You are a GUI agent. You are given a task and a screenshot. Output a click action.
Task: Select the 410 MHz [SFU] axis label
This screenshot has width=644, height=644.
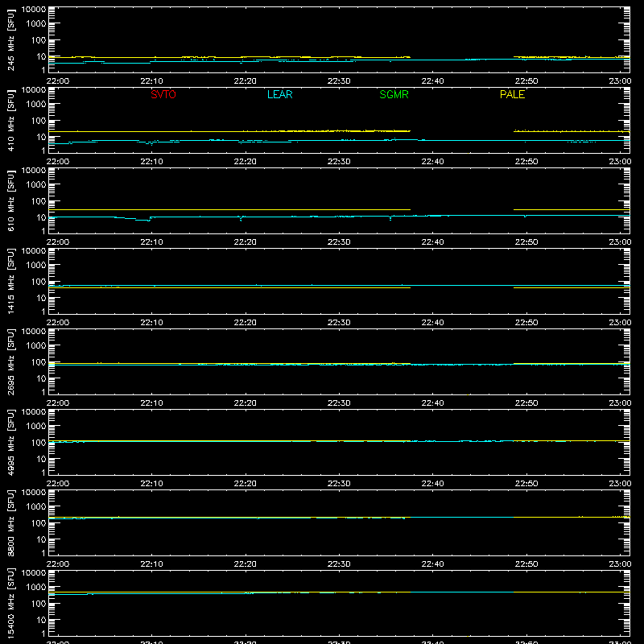pos(10,120)
